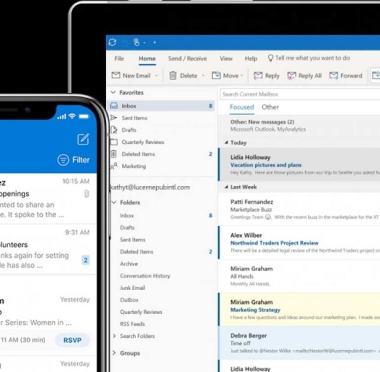Open the Junk Email folder
The height and width of the screenshot is (372, 380).
132,288
